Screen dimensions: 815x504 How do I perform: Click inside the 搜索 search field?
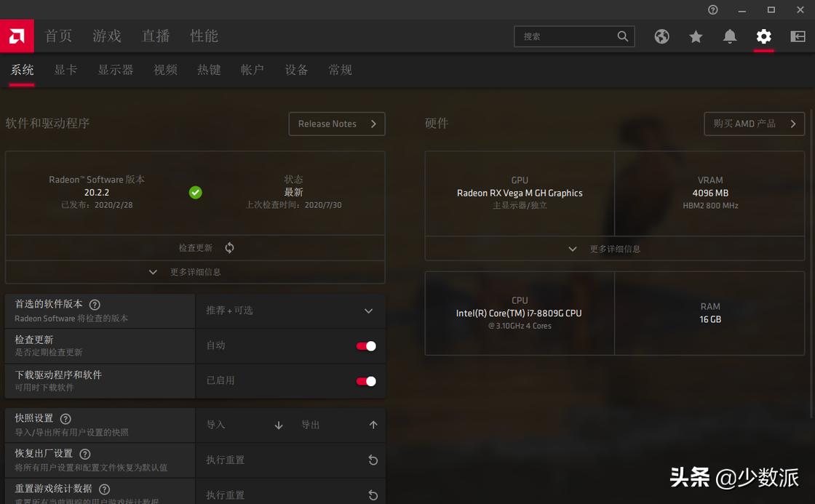point(568,36)
